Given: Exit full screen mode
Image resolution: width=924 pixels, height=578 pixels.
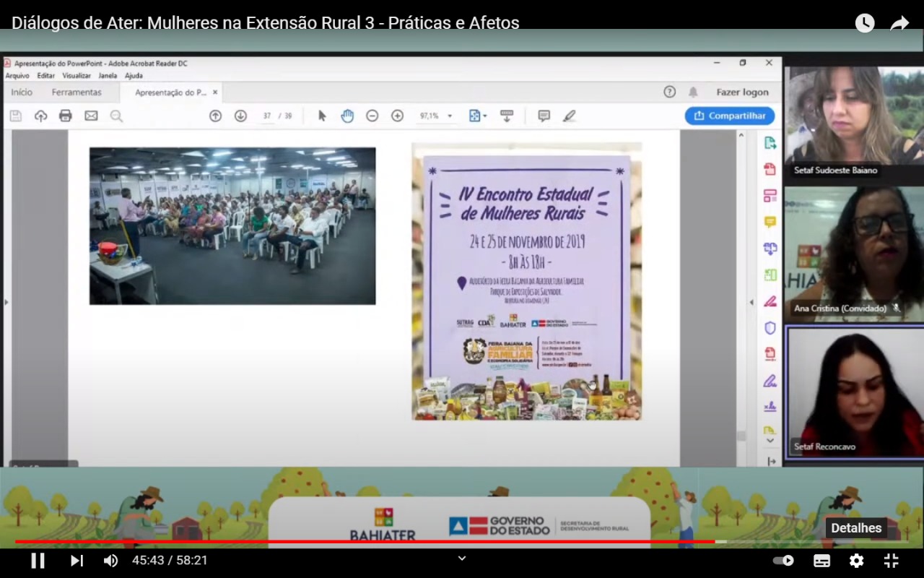Looking at the screenshot, I should coord(892,561).
